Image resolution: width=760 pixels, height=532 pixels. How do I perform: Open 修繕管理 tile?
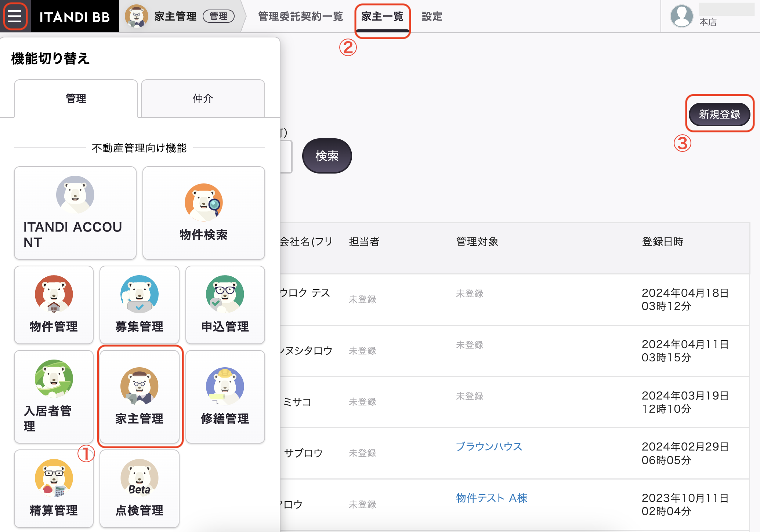(225, 397)
